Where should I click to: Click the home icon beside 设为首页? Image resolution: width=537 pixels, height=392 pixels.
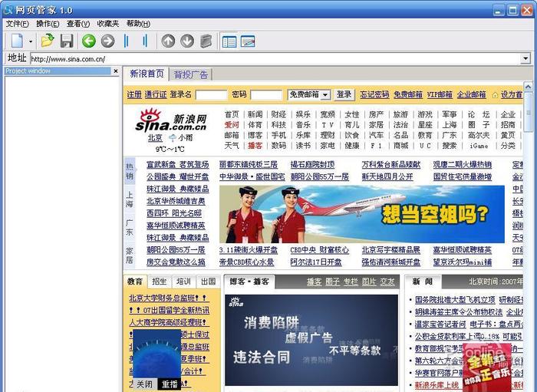495,95
